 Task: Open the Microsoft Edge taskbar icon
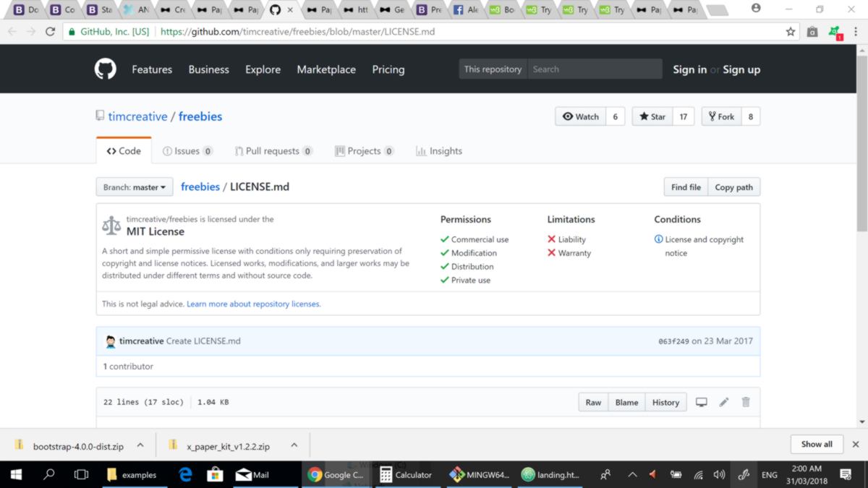tap(185, 474)
